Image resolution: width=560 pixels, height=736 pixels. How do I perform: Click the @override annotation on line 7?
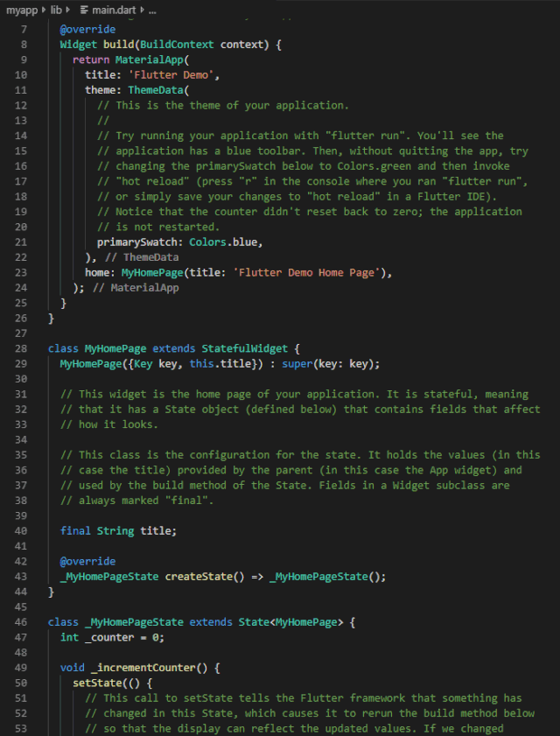point(87,30)
